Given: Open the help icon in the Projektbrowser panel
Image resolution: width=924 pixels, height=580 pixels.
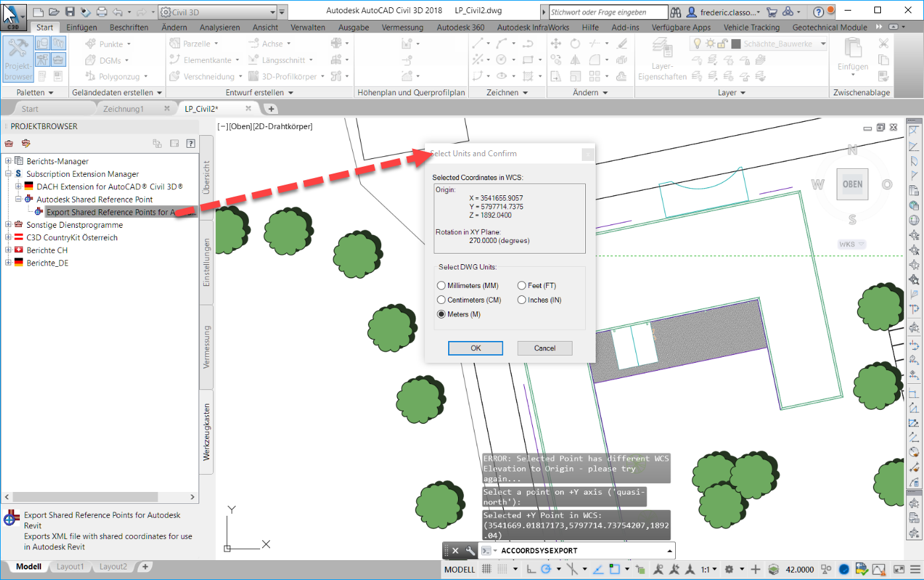Looking at the screenshot, I should (191, 143).
